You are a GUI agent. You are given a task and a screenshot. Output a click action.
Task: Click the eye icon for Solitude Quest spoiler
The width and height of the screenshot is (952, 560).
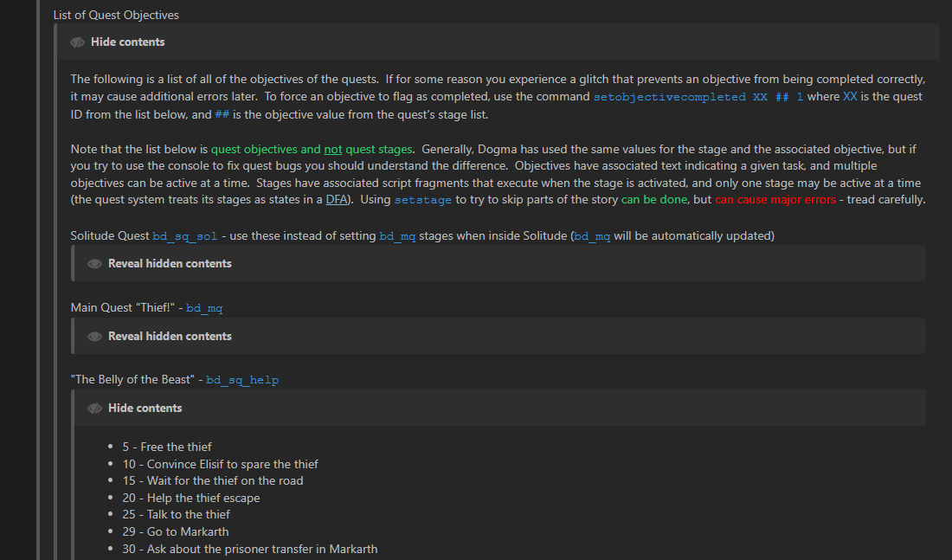[x=94, y=264]
